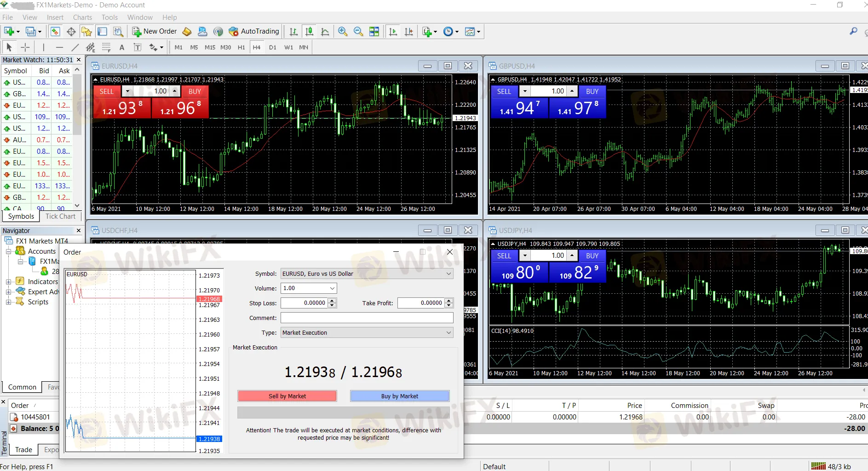Select the Crosshair tool
Image resolution: width=868 pixels, height=471 pixels.
tap(25, 47)
